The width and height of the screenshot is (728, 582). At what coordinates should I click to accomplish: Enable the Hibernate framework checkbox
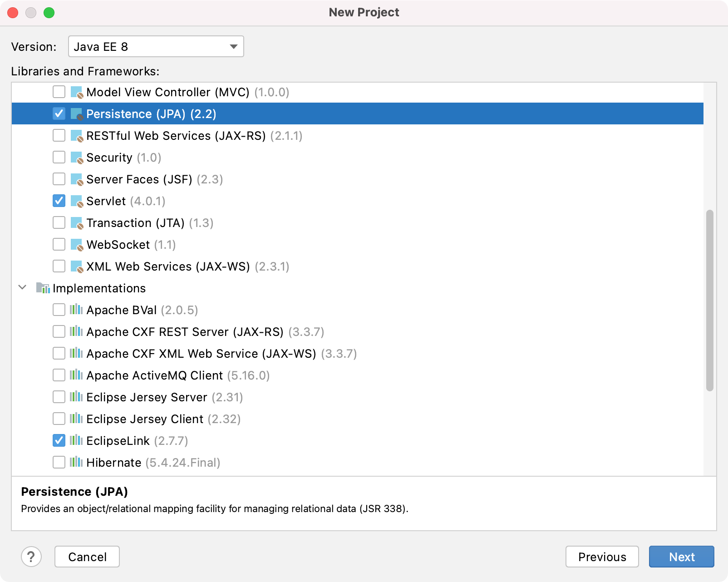[x=59, y=463]
